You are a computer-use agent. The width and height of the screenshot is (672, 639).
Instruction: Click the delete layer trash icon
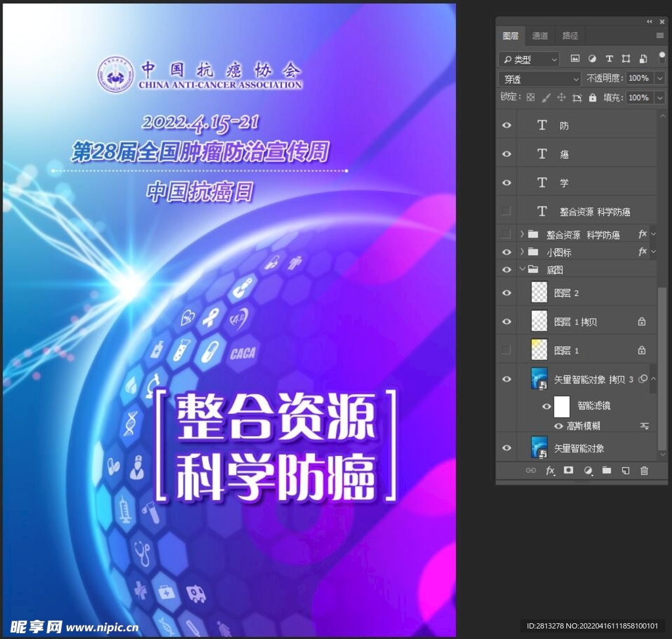click(644, 470)
